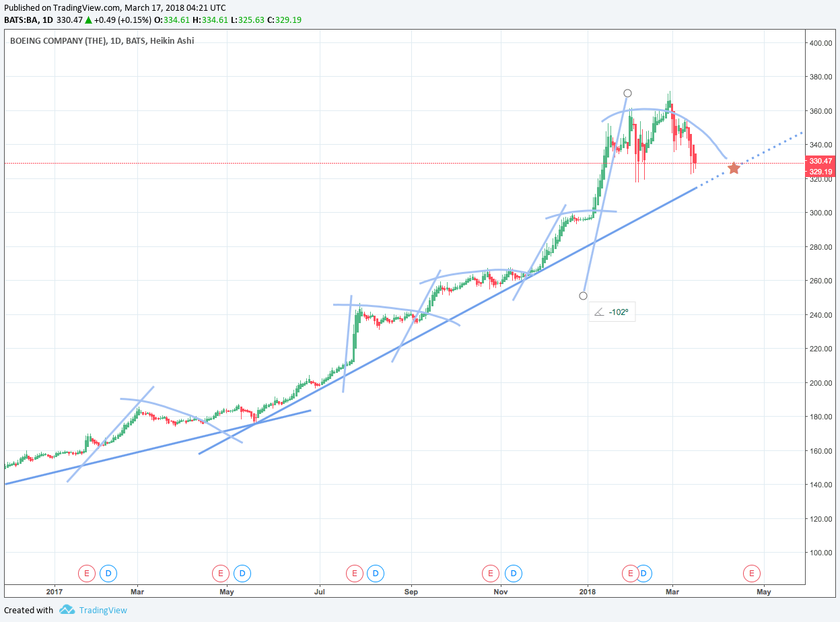Click the 240.00 price axis label

(820, 315)
